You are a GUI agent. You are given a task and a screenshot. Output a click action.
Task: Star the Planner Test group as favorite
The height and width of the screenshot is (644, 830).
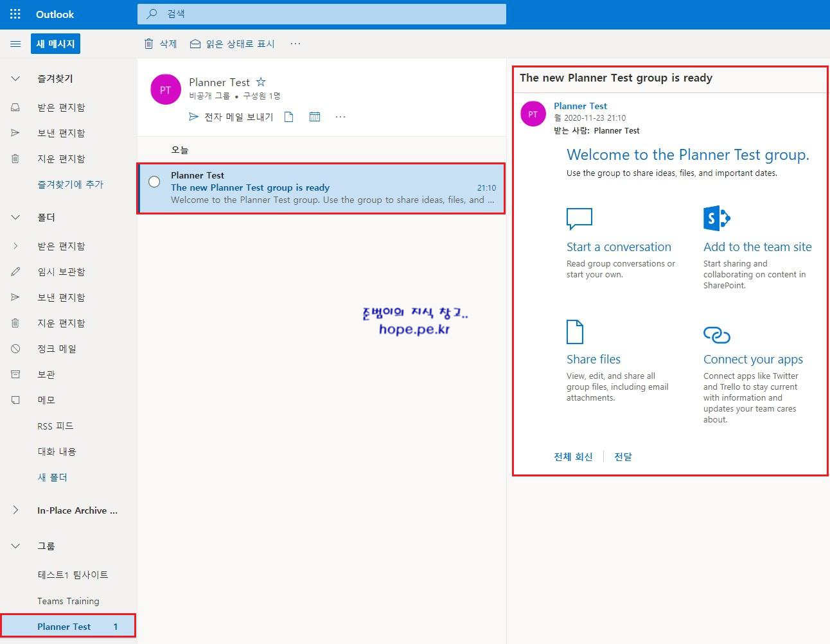click(x=261, y=82)
